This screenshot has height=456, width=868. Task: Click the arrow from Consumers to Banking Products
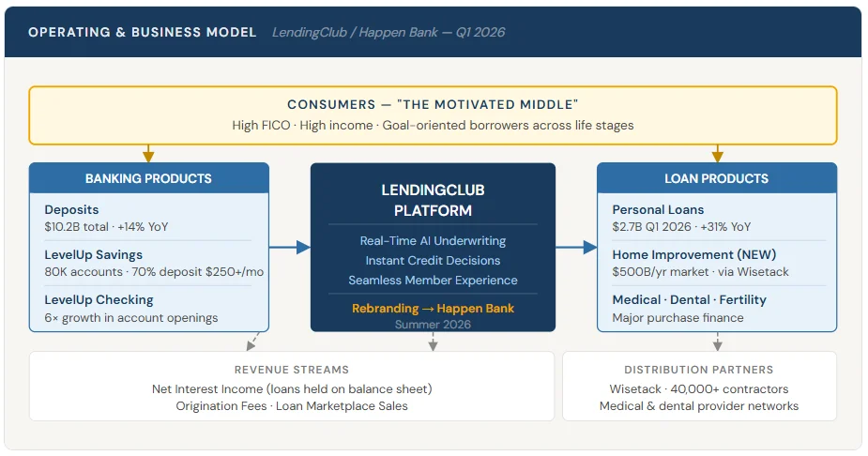tap(148, 154)
